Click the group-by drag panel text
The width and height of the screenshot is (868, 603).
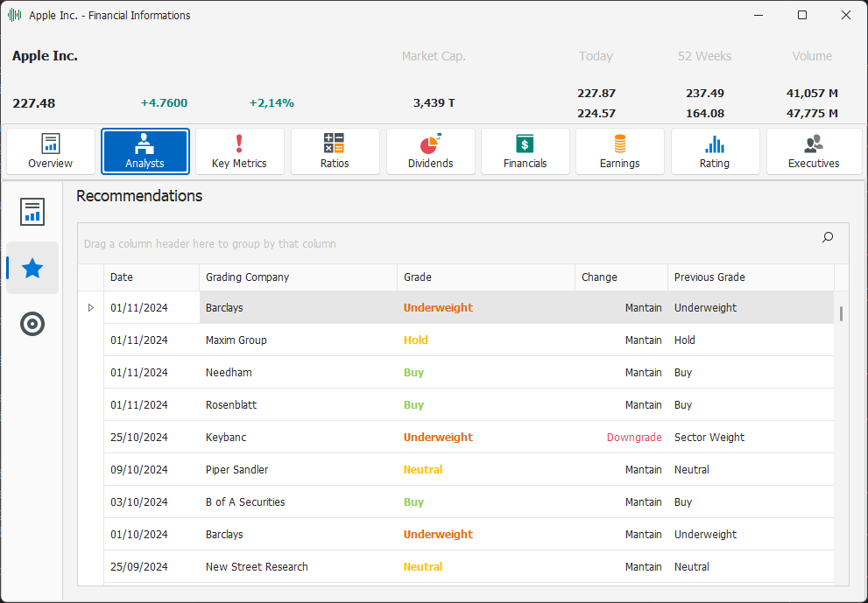click(x=210, y=244)
